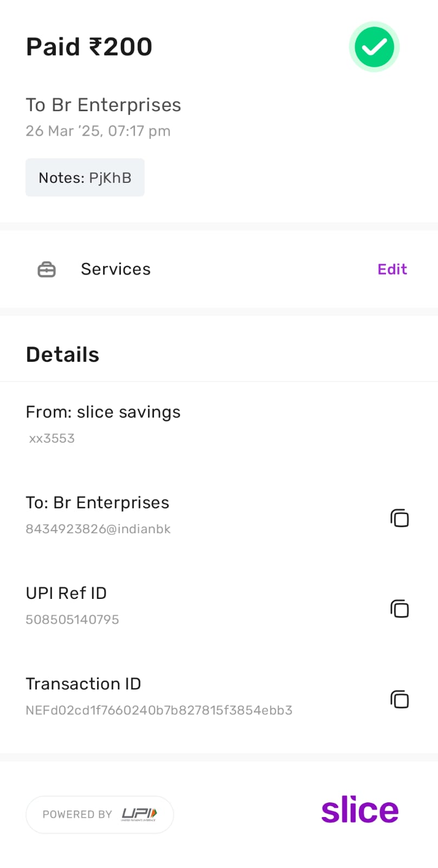
Task: Select the UPI reference number 508505140795
Action: tap(72, 620)
